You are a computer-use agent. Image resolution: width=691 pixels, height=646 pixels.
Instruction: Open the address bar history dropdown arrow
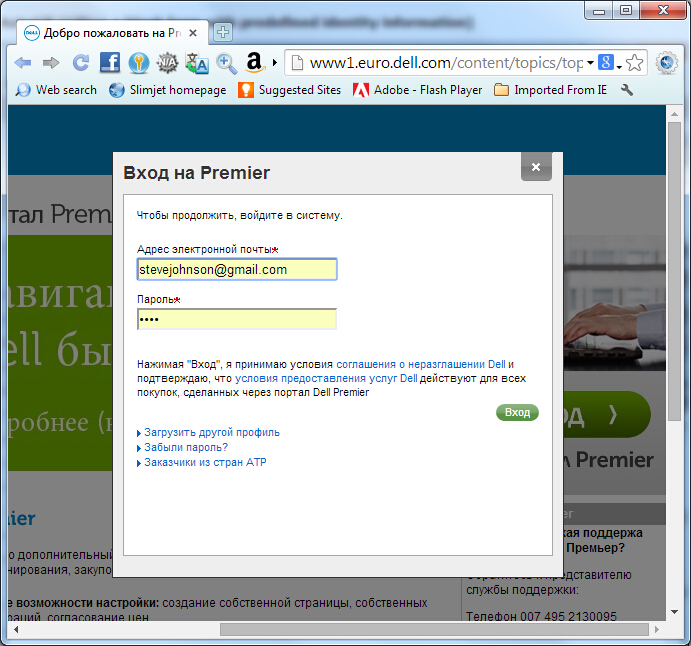(x=590, y=63)
